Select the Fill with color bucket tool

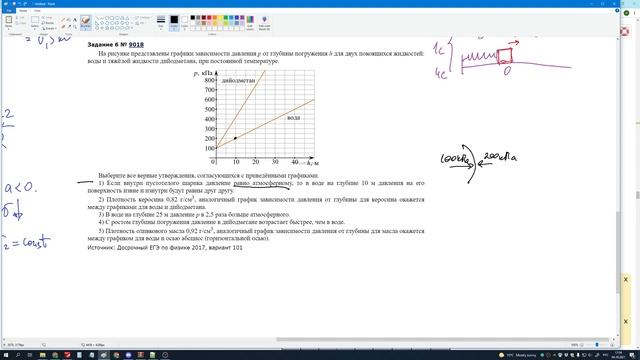pyautogui.click(x=69, y=20)
